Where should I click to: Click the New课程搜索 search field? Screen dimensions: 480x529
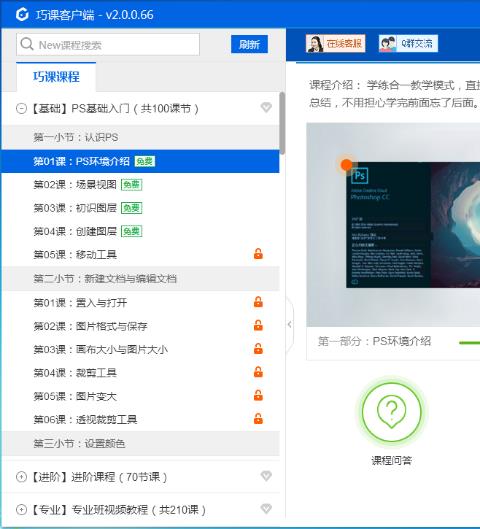click(108, 45)
